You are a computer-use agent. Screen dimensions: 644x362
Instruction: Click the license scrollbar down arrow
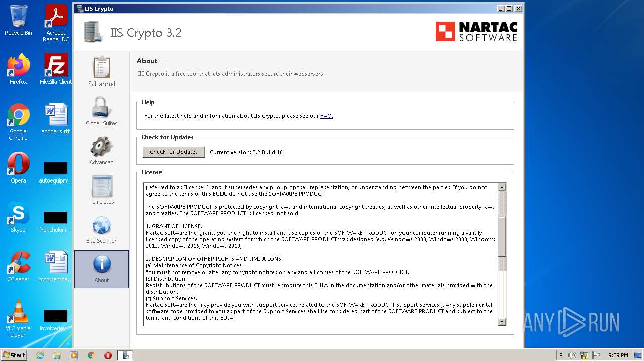pyautogui.click(x=502, y=322)
